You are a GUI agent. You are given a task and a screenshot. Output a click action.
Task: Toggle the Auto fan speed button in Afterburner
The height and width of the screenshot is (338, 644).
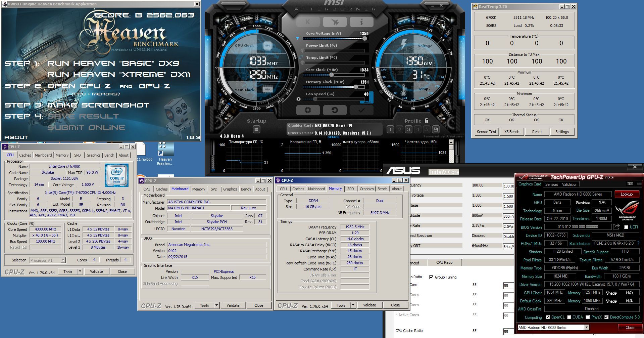[x=367, y=102]
